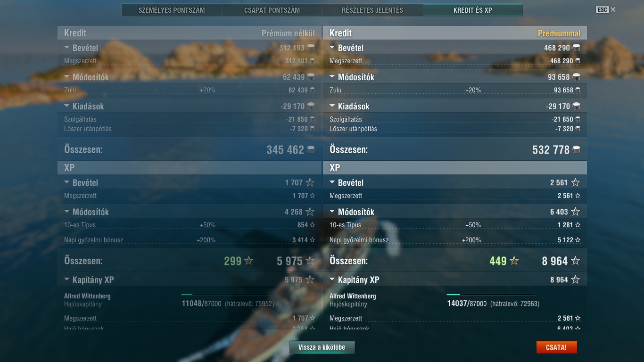Click the ESC close icon
Screen dimensions: 644x362
coord(612,9)
